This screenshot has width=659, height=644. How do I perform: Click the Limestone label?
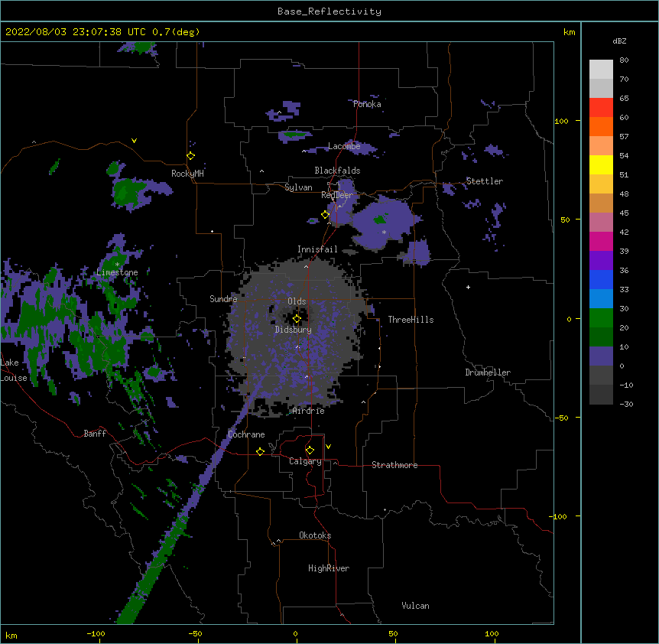pos(117,272)
